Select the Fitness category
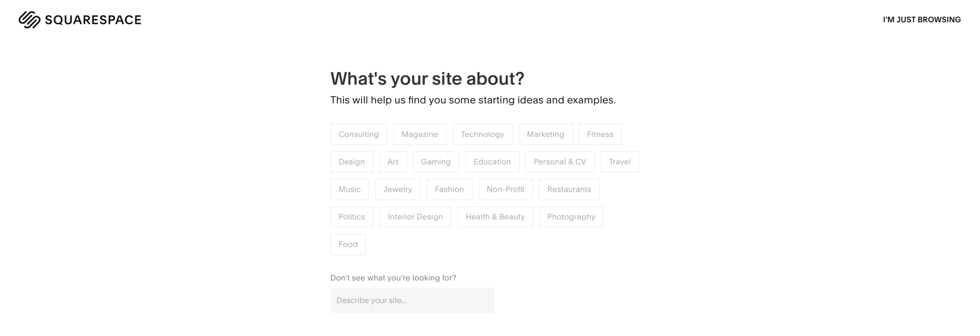Image resolution: width=980 pixels, height=336 pixels. click(600, 134)
